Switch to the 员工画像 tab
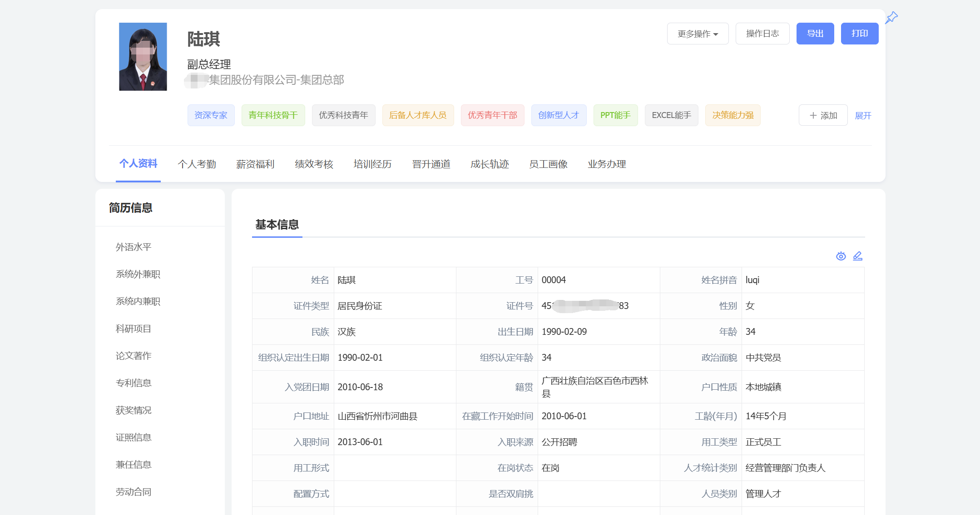The image size is (980, 515). coord(548,164)
